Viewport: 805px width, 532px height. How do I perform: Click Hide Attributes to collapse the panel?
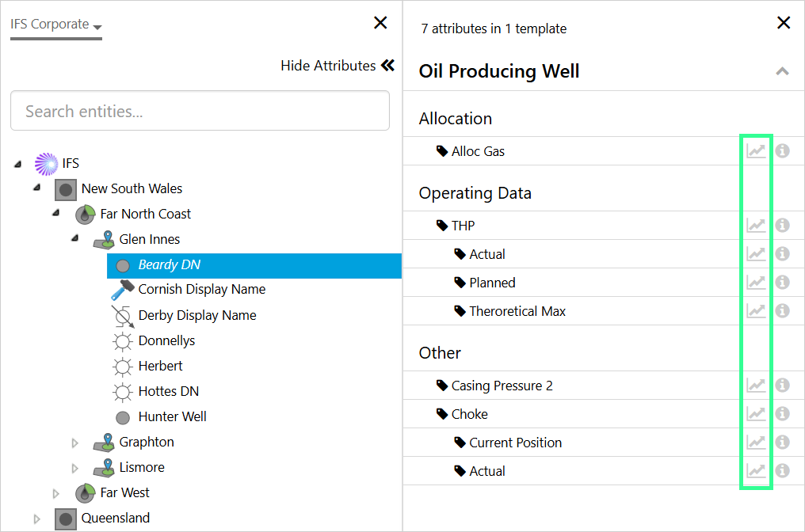click(337, 66)
